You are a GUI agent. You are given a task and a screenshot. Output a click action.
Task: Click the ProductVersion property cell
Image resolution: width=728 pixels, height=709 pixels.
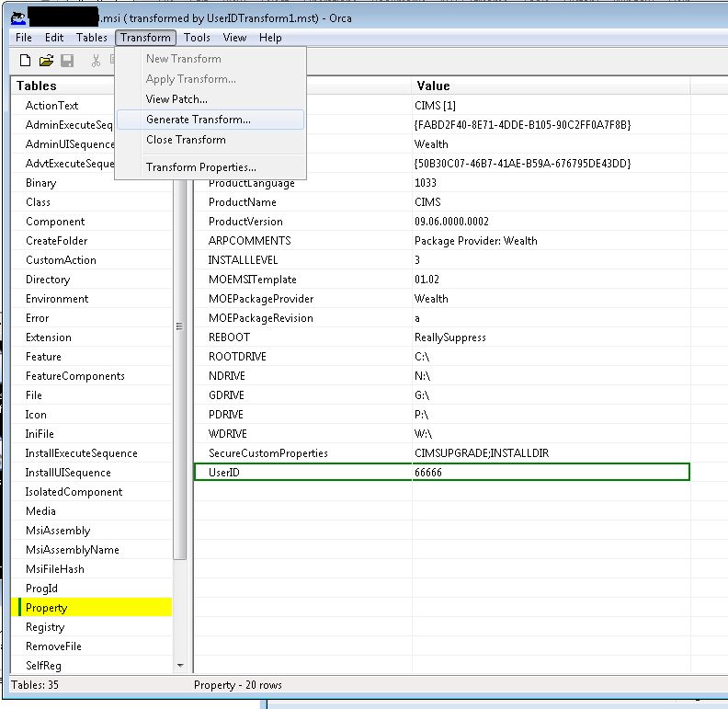point(302,222)
